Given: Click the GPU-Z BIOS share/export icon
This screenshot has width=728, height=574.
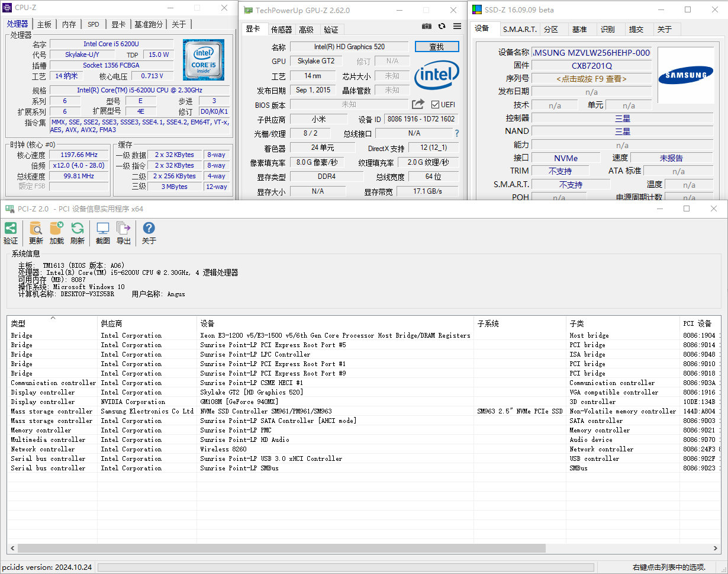Looking at the screenshot, I should click(418, 104).
